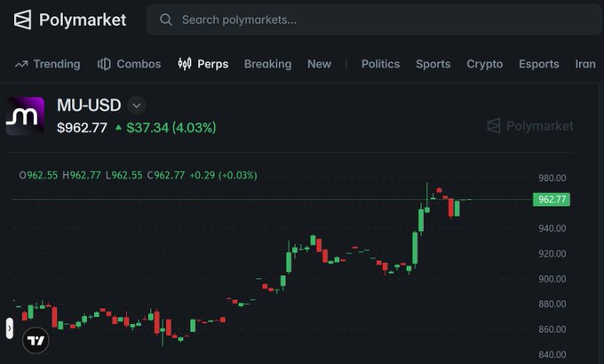Viewport: 604px width, 364px height.
Task: Click the 840.00 price scale label
Action: pos(552,354)
